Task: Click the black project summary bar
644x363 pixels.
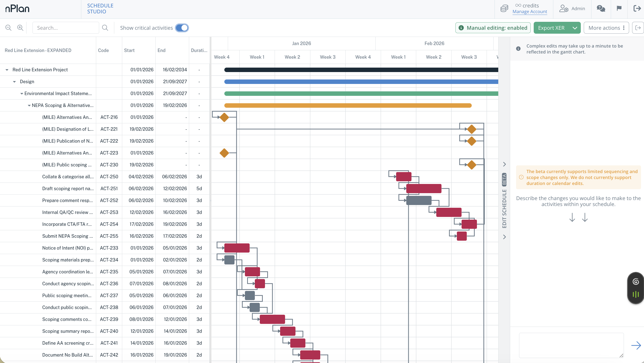Action: (361, 70)
